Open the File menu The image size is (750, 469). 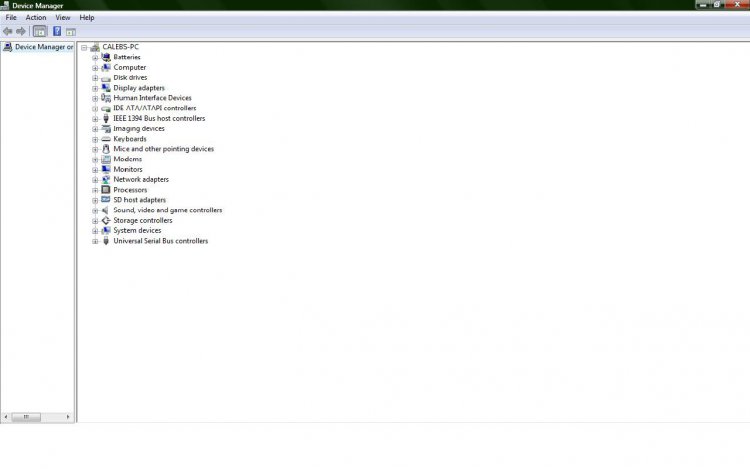11,18
